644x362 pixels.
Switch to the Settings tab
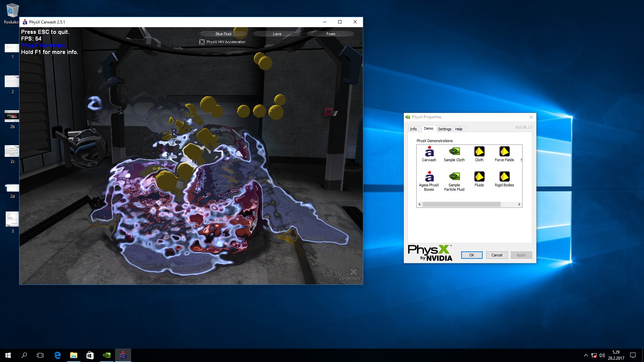click(x=444, y=129)
